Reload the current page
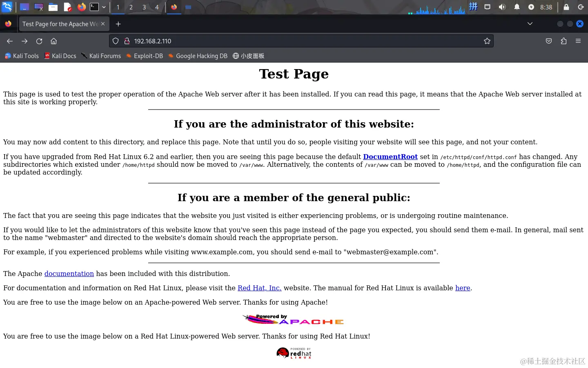588x368 pixels. tap(39, 41)
